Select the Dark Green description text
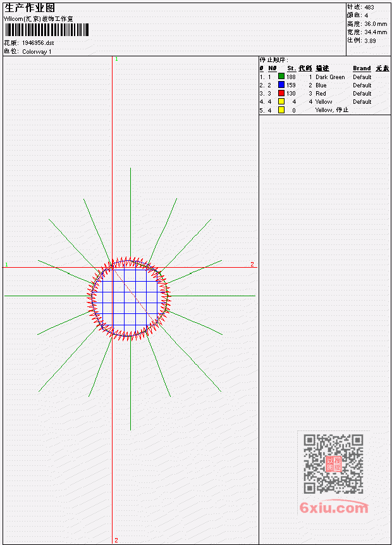Screen dimensions: 392x545 pos(330,77)
